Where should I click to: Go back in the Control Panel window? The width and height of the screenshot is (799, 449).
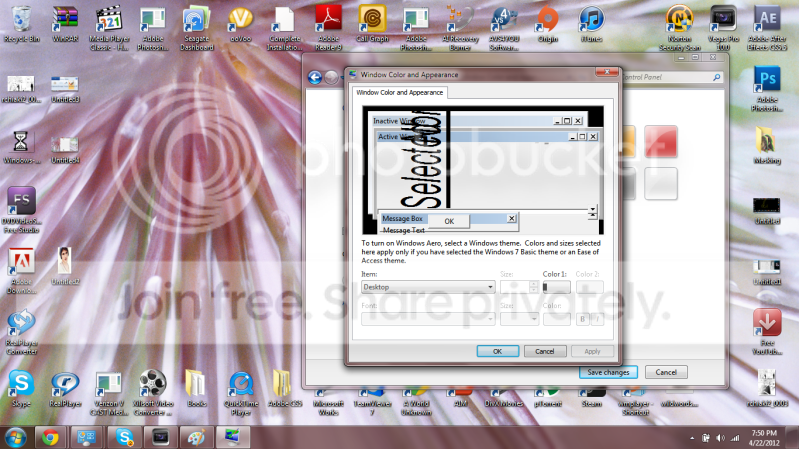coord(315,77)
